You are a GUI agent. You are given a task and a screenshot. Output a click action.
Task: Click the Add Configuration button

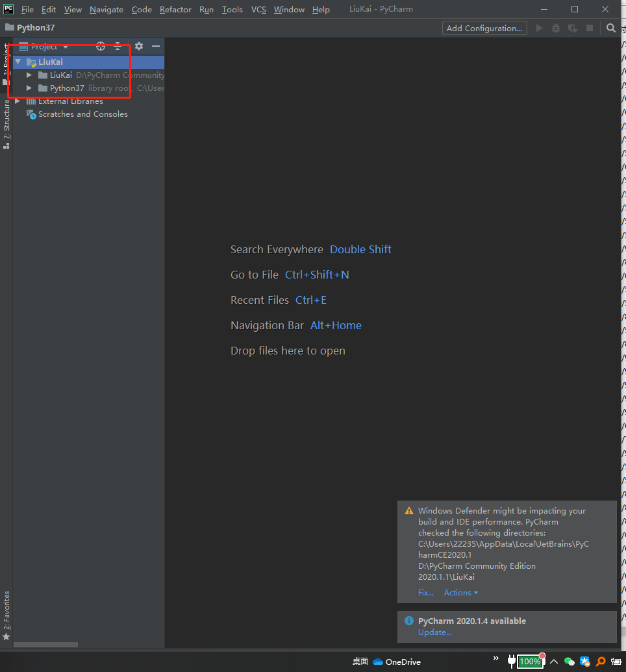click(x=484, y=29)
